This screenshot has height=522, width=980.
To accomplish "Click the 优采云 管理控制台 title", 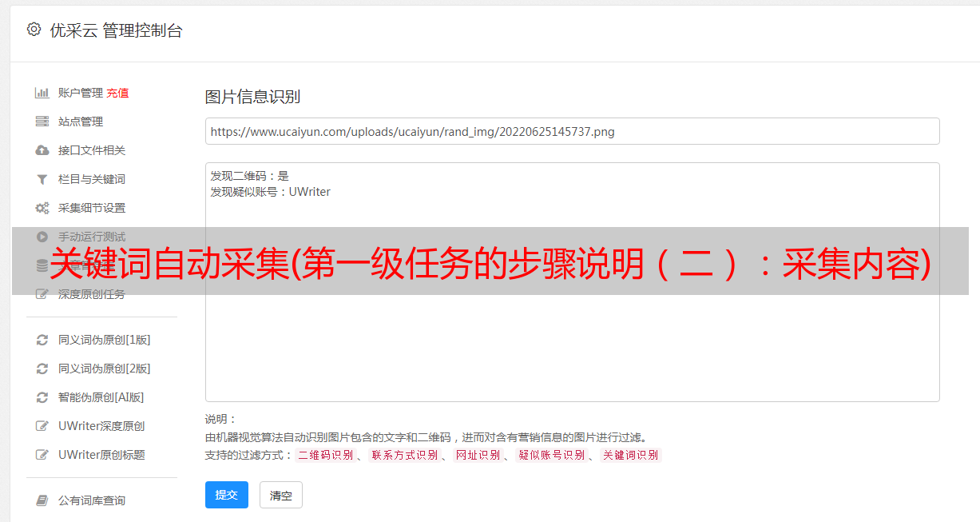I will pos(116,30).
